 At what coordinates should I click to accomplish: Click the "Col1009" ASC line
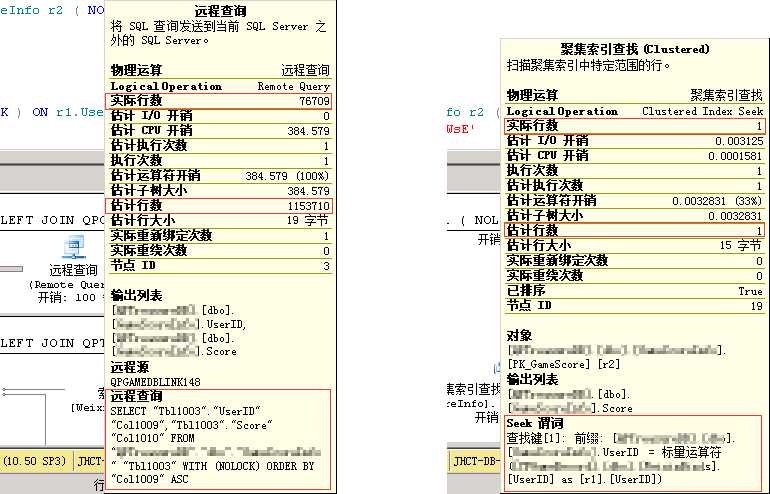(x=149, y=479)
